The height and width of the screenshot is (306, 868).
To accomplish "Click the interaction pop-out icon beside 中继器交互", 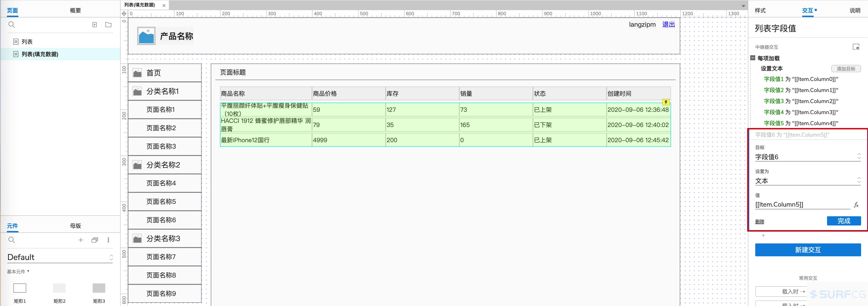I will pos(856,47).
